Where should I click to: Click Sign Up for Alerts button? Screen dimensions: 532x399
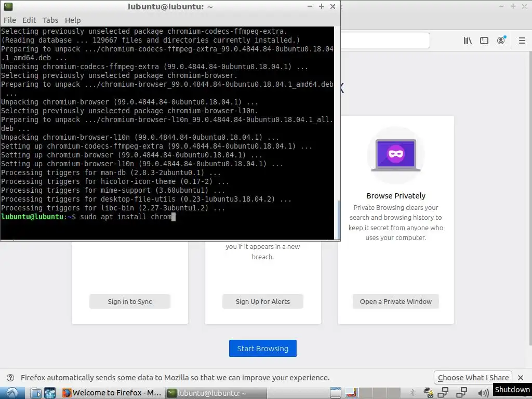pos(262,301)
